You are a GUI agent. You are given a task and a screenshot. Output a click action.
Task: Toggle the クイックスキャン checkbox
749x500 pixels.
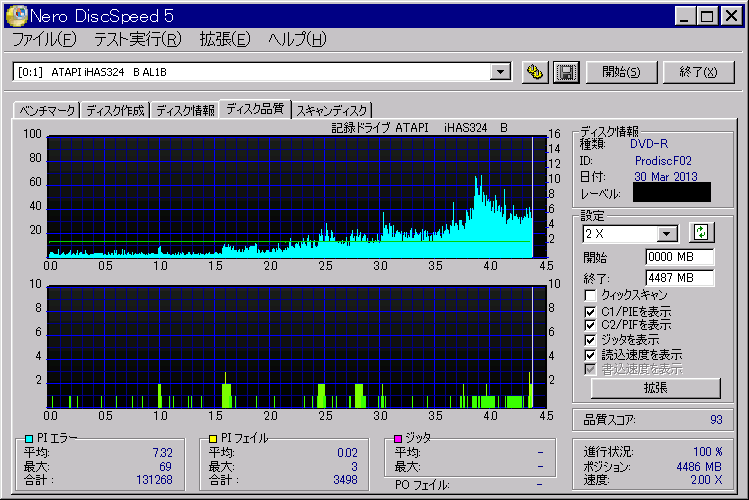coord(590,295)
